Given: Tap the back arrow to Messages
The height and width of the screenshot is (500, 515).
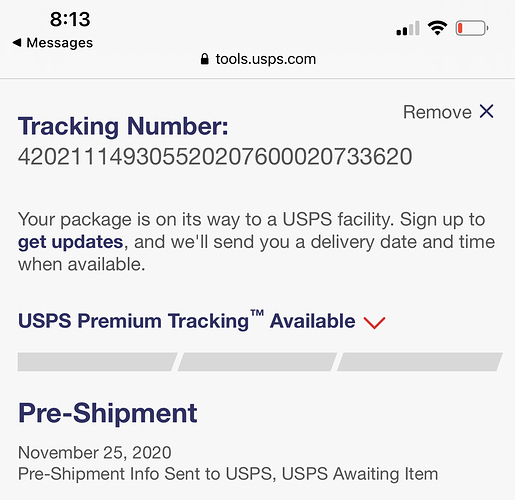Looking at the screenshot, I should pyautogui.click(x=17, y=43).
